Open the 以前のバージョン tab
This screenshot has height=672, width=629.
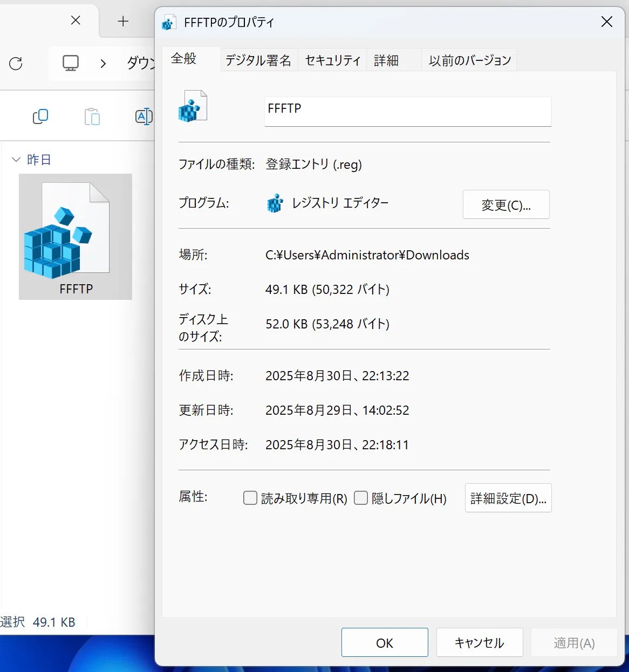[470, 60]
